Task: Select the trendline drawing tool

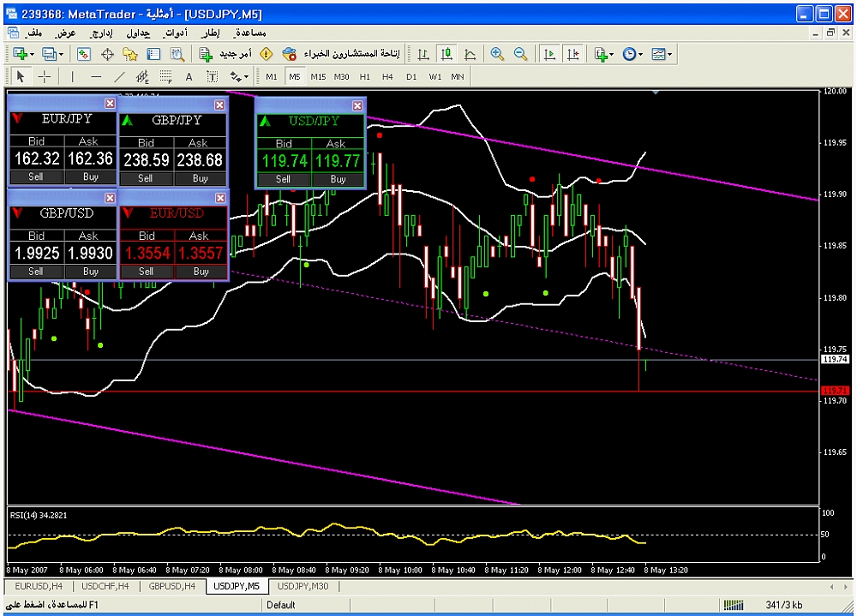Action: [x=119, y=76]
